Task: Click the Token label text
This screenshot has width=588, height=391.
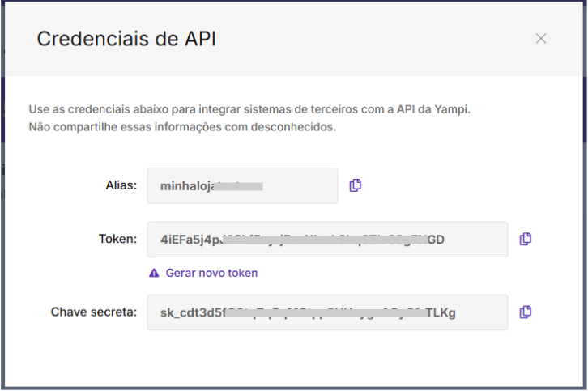Action: tap(117, 239)
